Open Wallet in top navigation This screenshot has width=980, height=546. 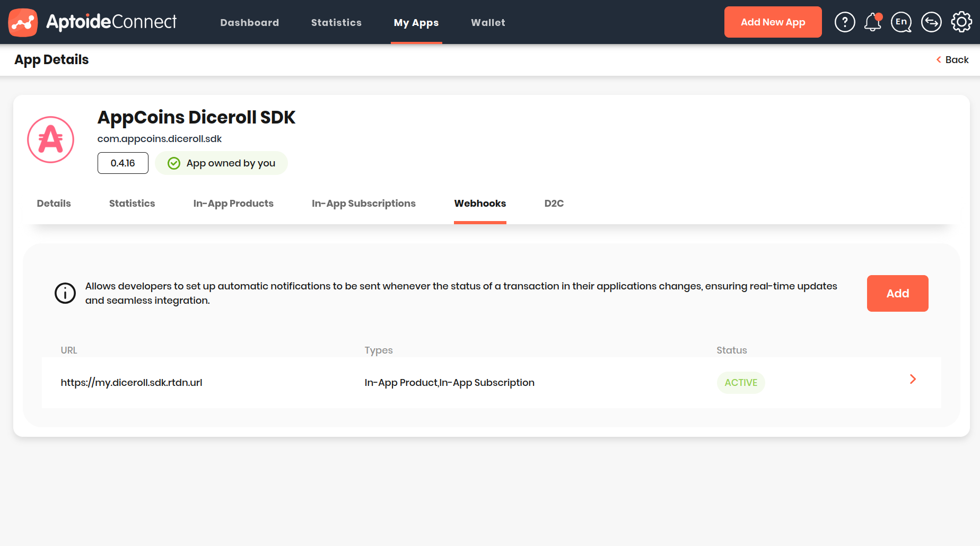[488, 22]
